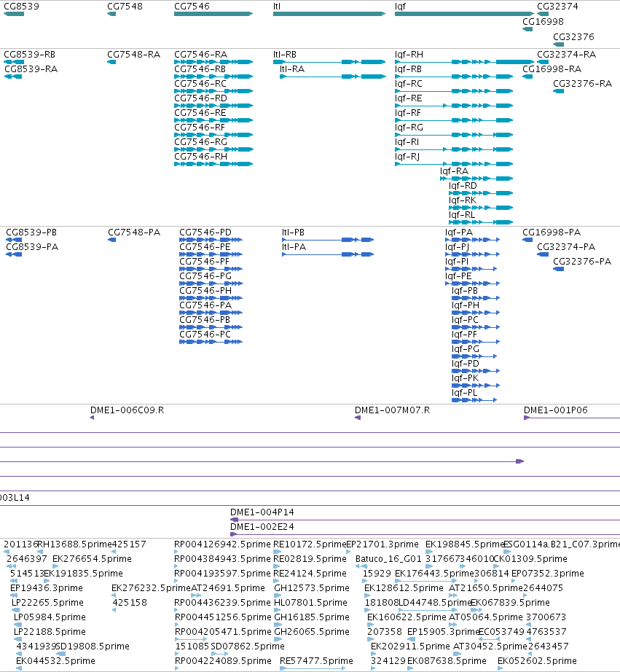The image size is (620, 672).
Task: Open transcript CG32374-RA
Action: click(566, 55)
